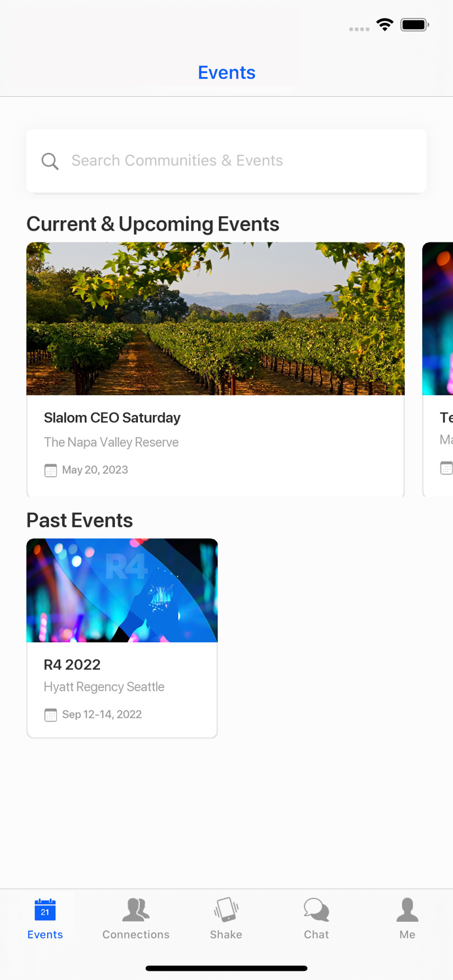Click the Past Events heading

click(79, 521)
